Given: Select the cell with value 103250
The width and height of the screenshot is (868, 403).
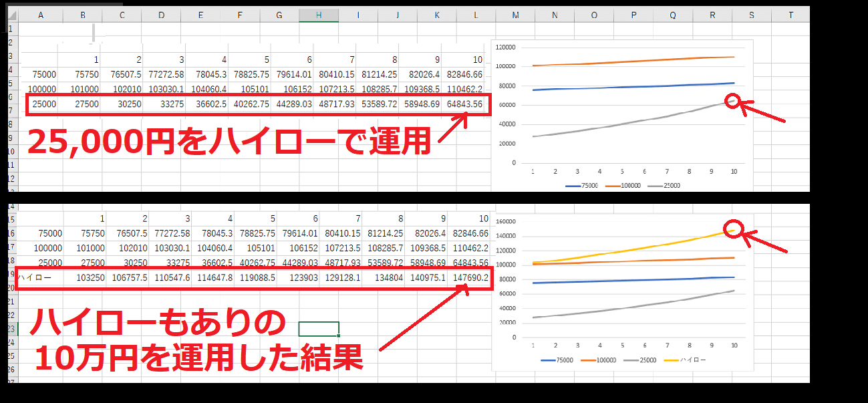Looking at the screenshot, I should click(90, 277).
